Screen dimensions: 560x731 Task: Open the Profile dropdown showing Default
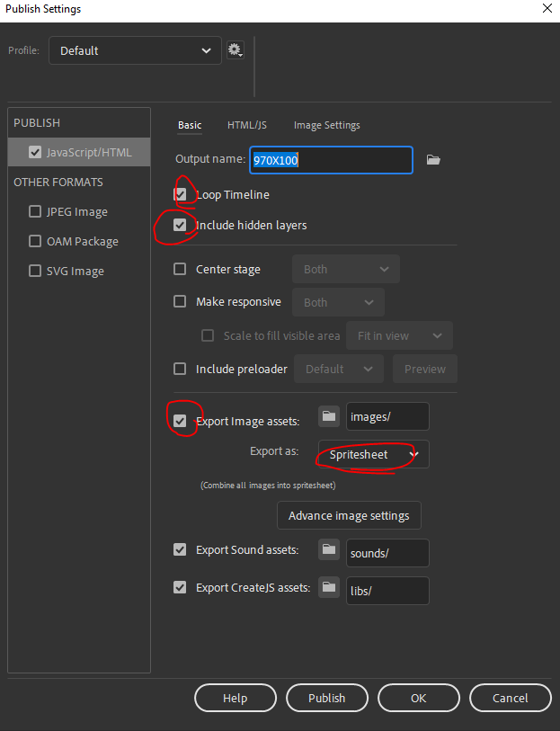(x=135, y=50)
